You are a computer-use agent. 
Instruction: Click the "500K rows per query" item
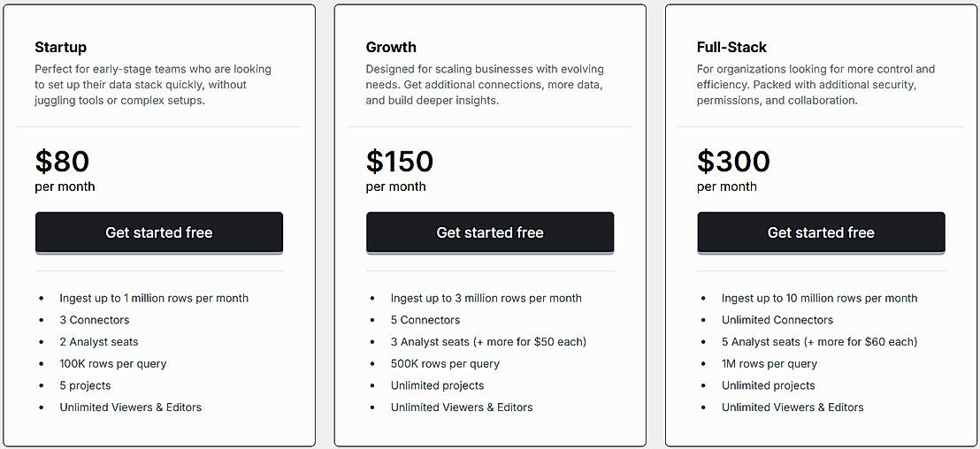tap(445, 363)
